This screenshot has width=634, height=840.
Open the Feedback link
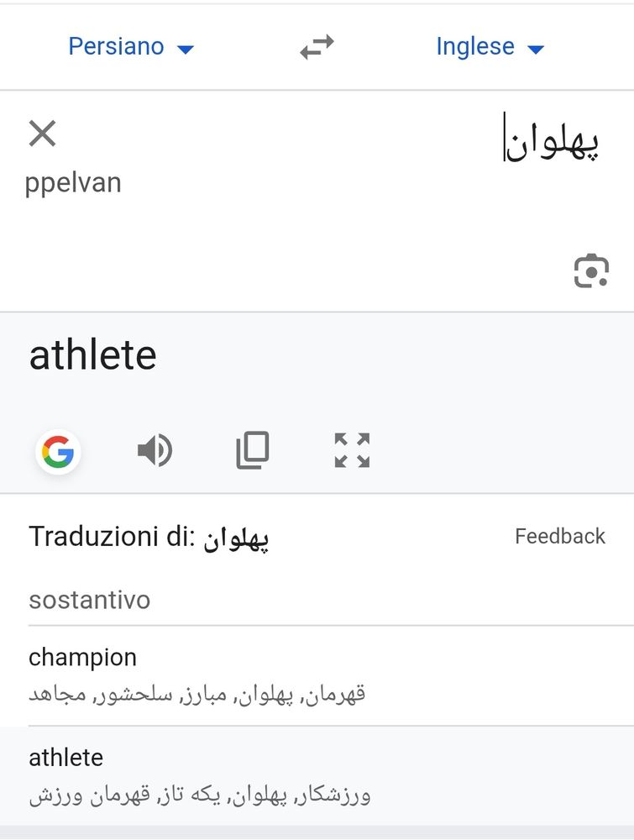(x=559, y=536)
